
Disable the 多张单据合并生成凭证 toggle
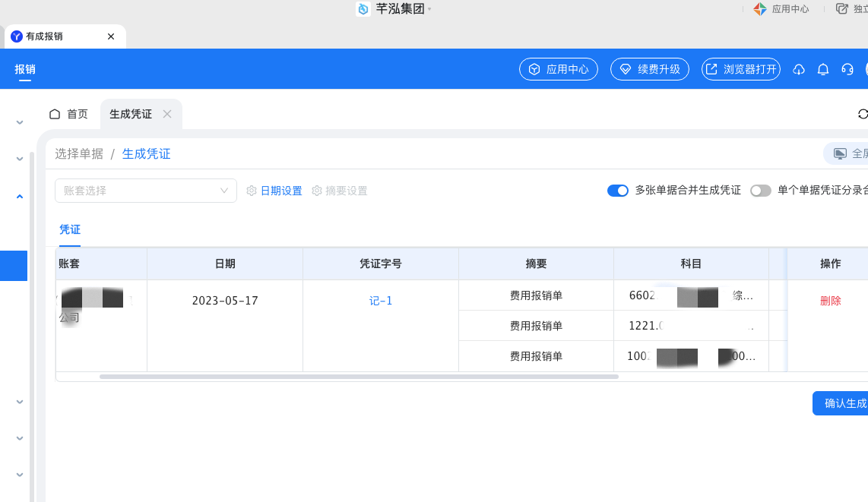[x=618, y=191]
